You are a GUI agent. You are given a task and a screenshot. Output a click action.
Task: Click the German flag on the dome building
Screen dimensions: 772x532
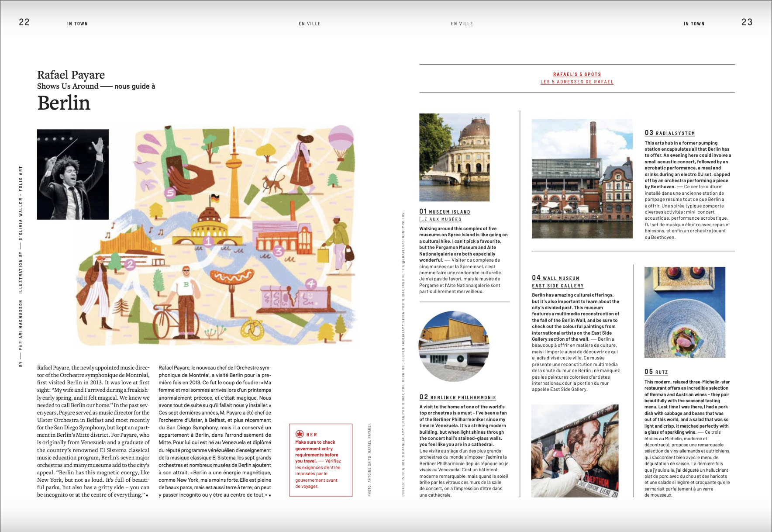point(215,200)
